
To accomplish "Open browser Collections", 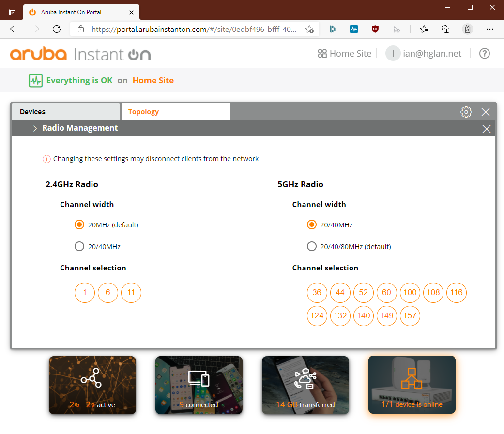I will tap(445, 29).
